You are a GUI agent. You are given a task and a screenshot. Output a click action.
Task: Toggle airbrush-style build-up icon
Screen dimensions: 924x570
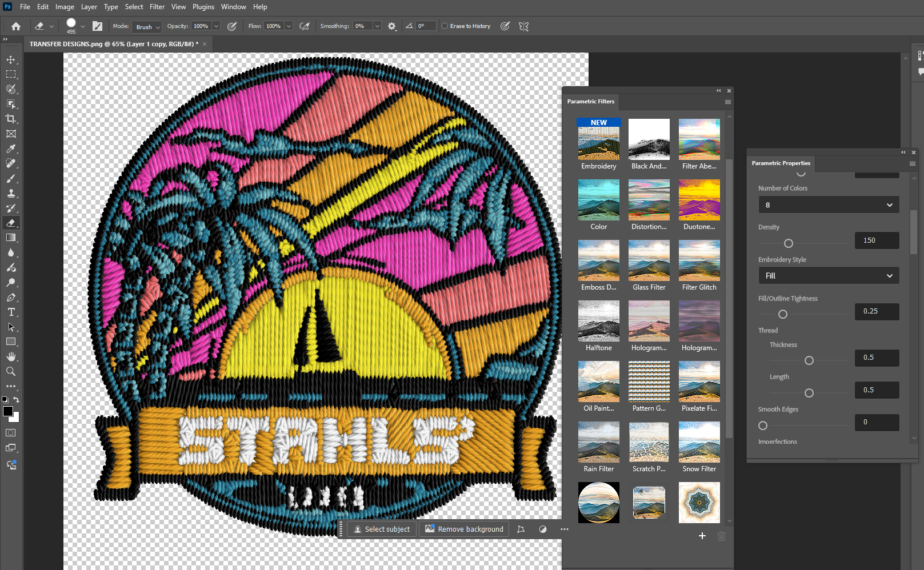pos(305,26)
